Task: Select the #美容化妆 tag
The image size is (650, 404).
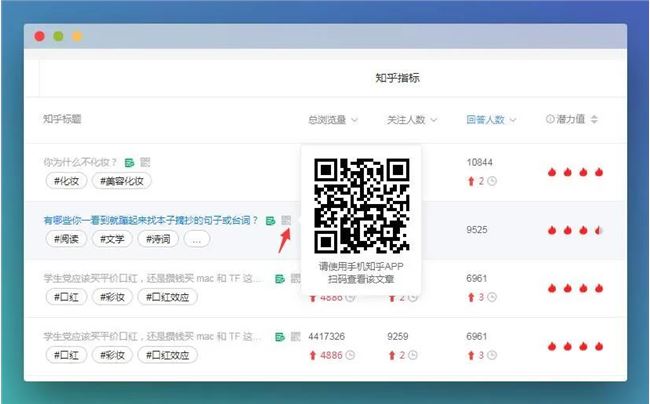Action: tap(122, 181)
